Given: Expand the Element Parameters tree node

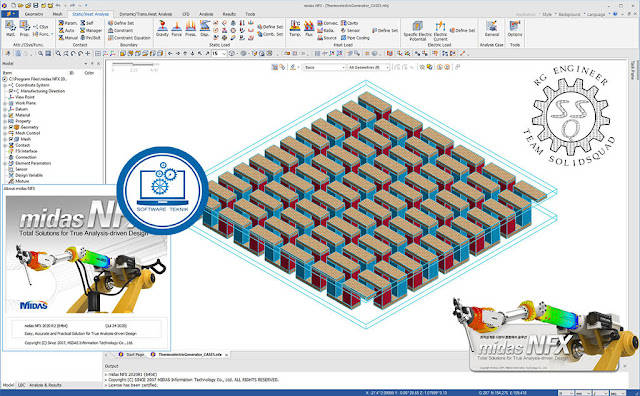Looking at the screenshot, I should 5,163.
